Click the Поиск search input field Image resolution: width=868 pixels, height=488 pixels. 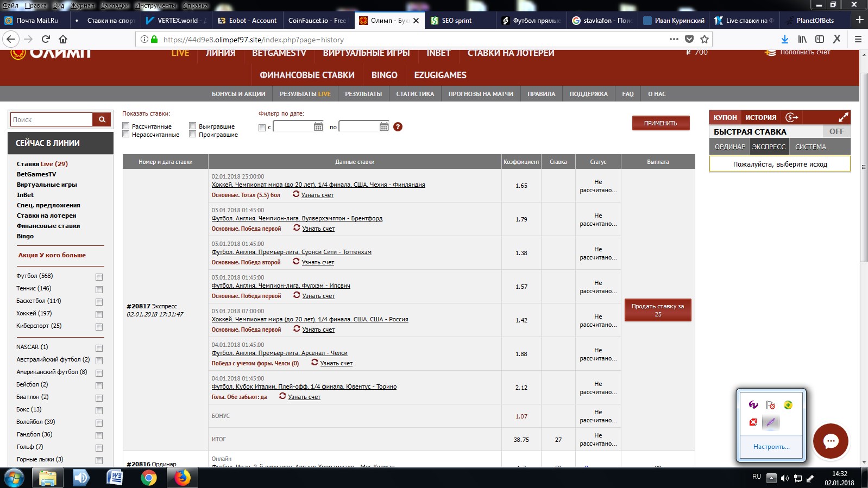tap(52, 119)
